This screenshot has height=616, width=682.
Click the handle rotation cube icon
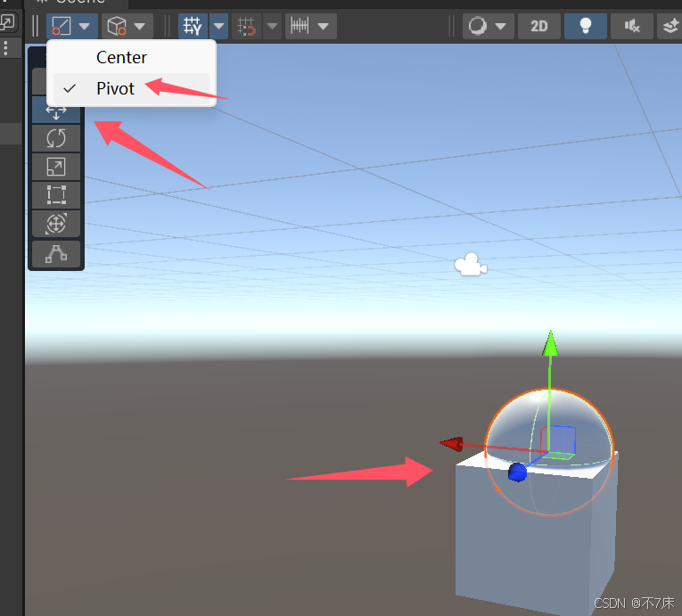point(117,26)
